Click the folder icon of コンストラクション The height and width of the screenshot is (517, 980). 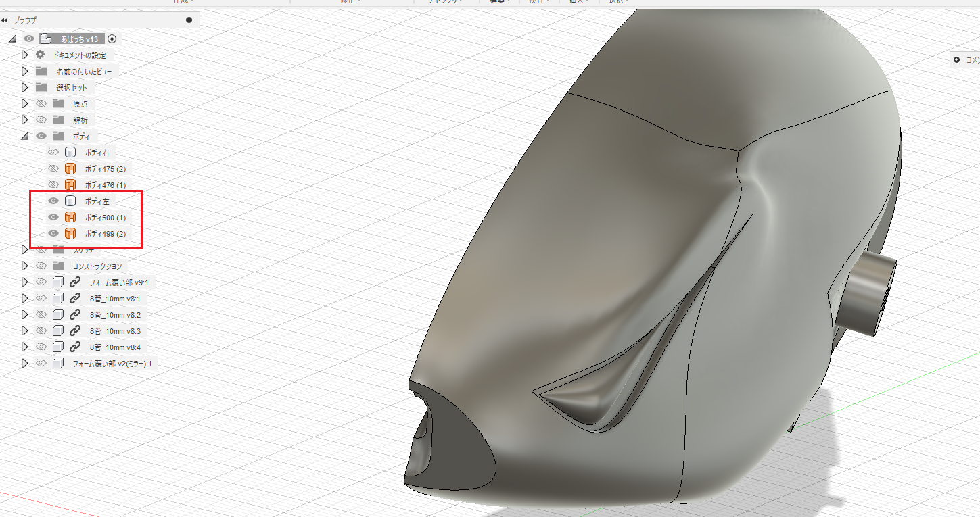57,266
